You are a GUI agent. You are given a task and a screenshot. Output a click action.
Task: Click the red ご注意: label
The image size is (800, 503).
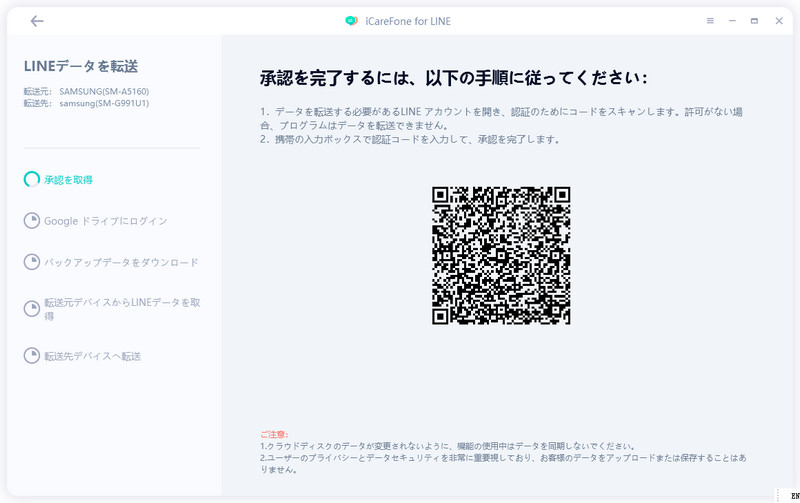click(274, 434)
